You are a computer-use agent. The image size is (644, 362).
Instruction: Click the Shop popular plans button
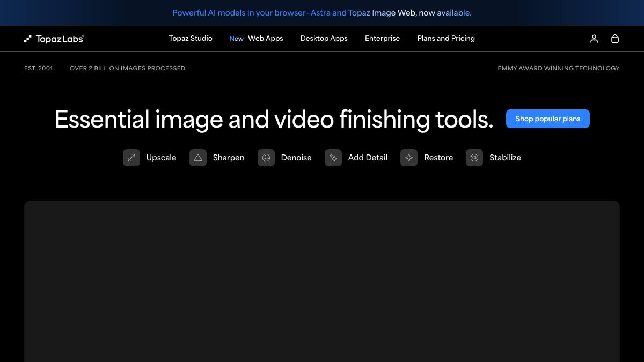(x=548, y=119)
